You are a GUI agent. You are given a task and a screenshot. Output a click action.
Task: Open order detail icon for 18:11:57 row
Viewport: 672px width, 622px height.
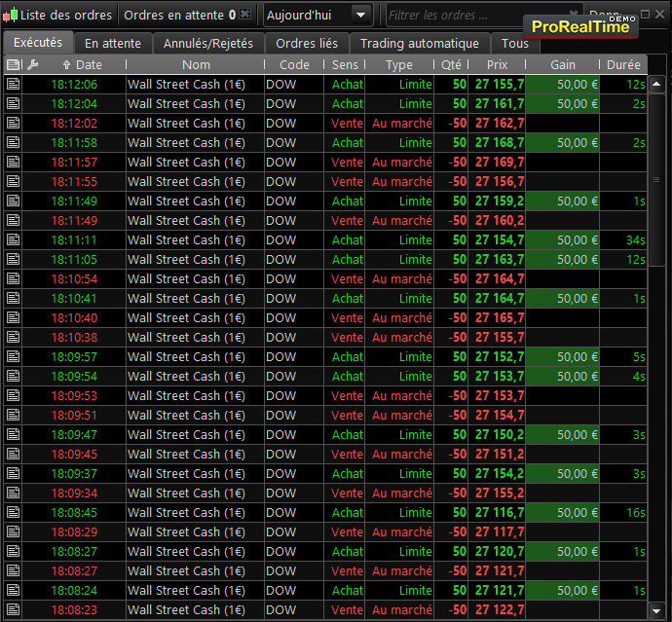coord(14,162)
